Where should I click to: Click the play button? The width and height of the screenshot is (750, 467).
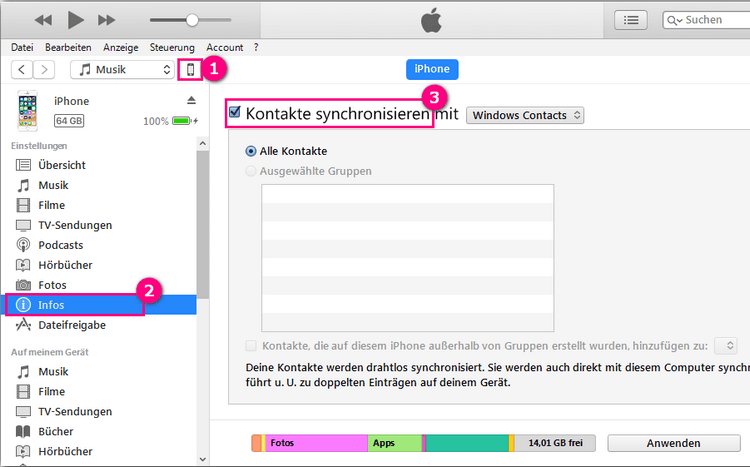click(75, 20)
